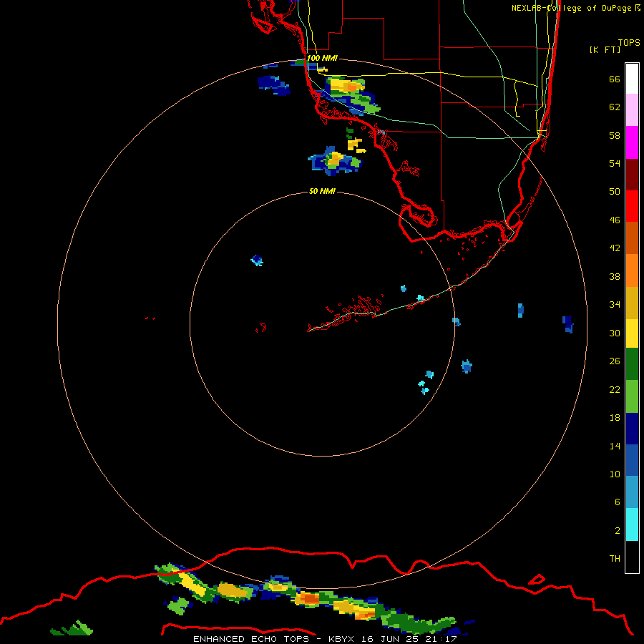Click the bright yellow legend band
The height and width of the screenshot is (644, 644).
(632, 333)
